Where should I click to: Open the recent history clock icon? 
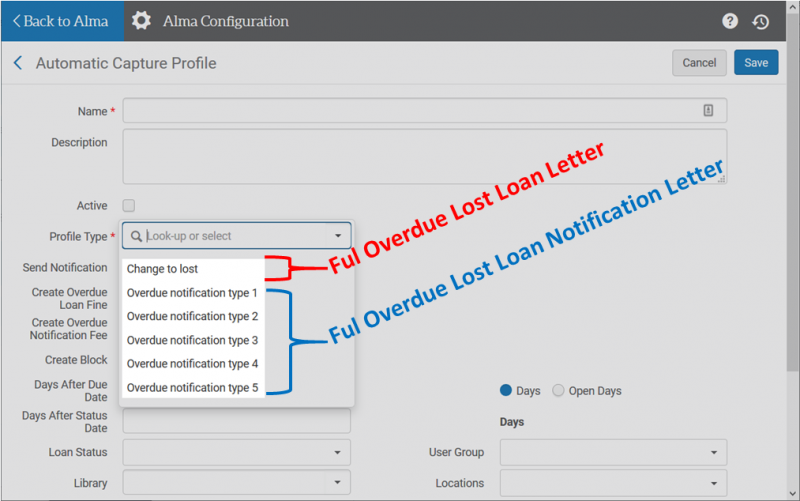(x=761, y=21)
